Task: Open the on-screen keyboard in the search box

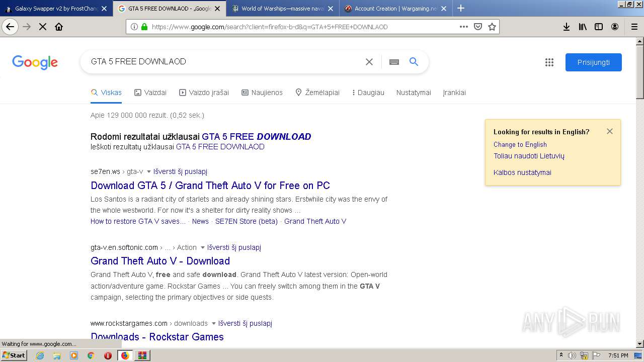Action: 394,62
